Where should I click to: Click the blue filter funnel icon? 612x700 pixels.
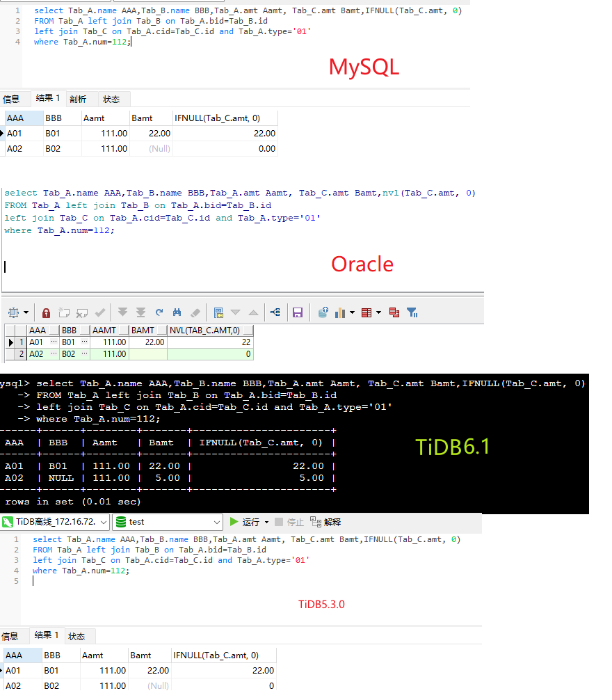(x=412, y=312)
